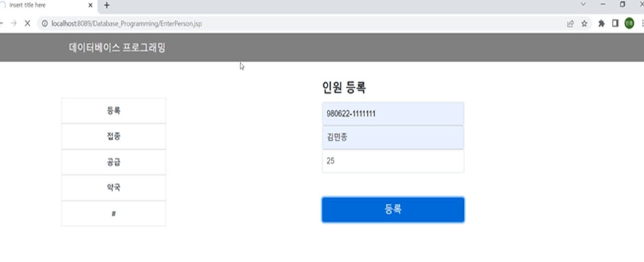The width and height of the screenshot is (644, 262).
Task: Open the 등록 sidebar menu item
Action: pos(114,111)
